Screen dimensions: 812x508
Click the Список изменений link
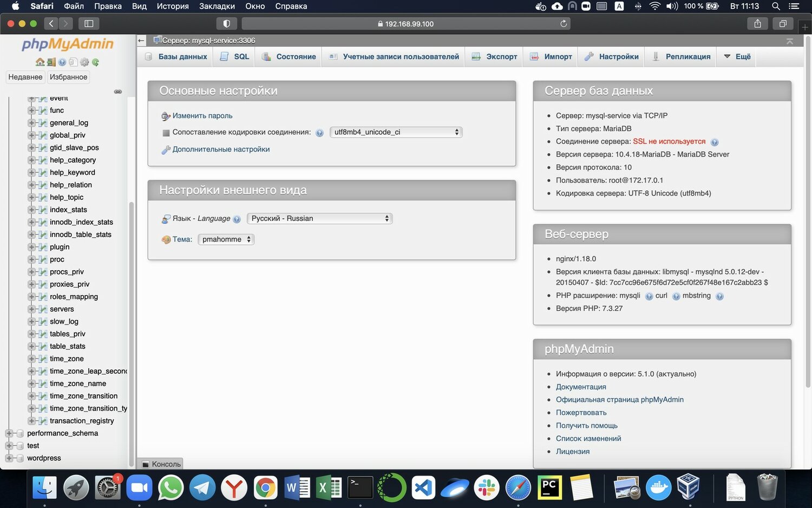click(x=588, y=439)
